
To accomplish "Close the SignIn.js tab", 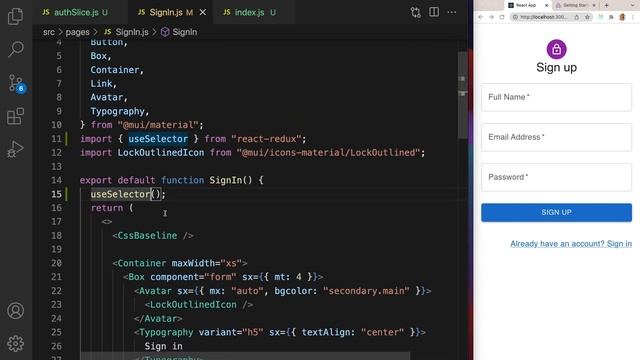I will [x=202, y=13].
